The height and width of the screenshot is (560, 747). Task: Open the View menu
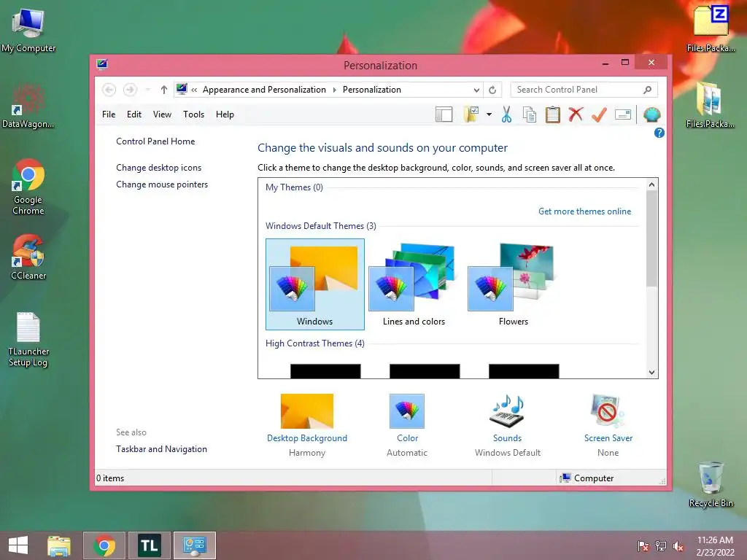pyautogui.click(x=162, y=114)
